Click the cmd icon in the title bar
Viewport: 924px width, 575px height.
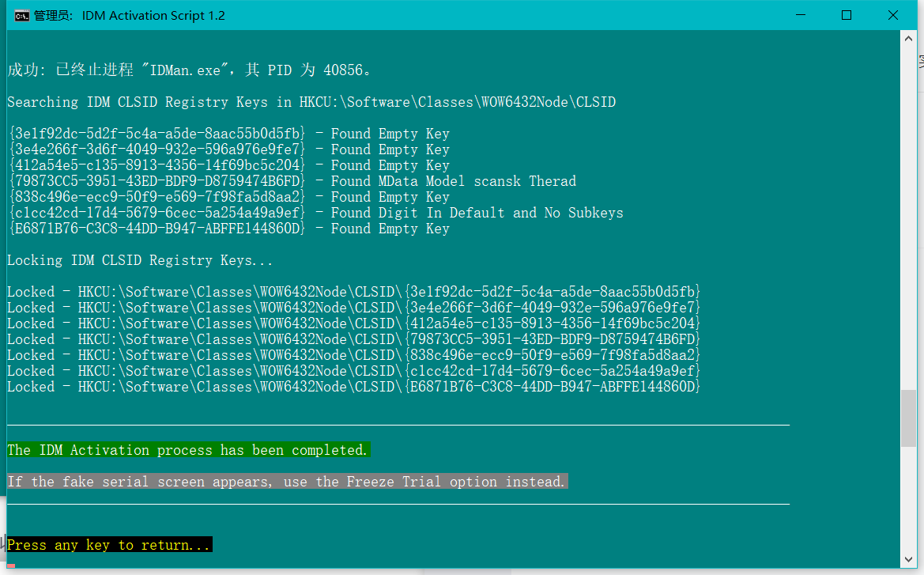[x=22, y=15]
